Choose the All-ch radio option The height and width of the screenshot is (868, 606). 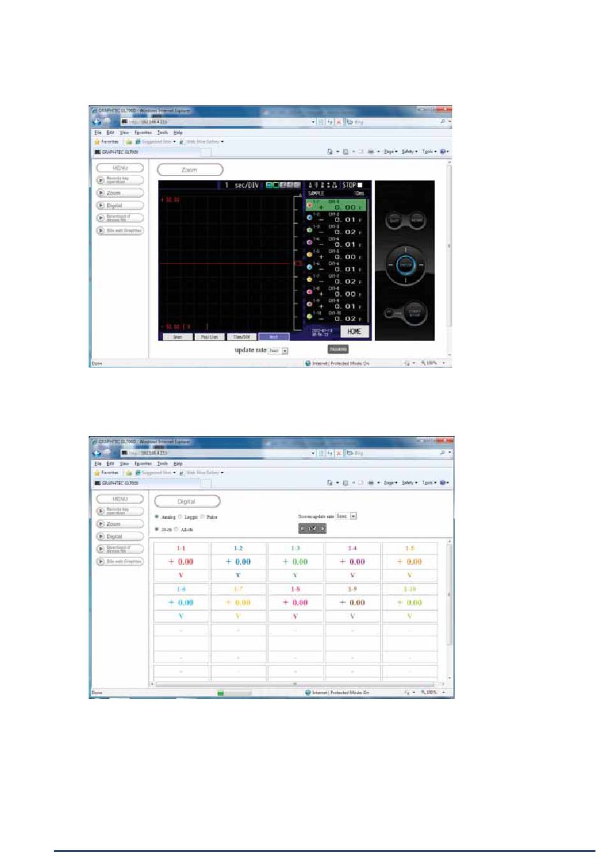177,529
